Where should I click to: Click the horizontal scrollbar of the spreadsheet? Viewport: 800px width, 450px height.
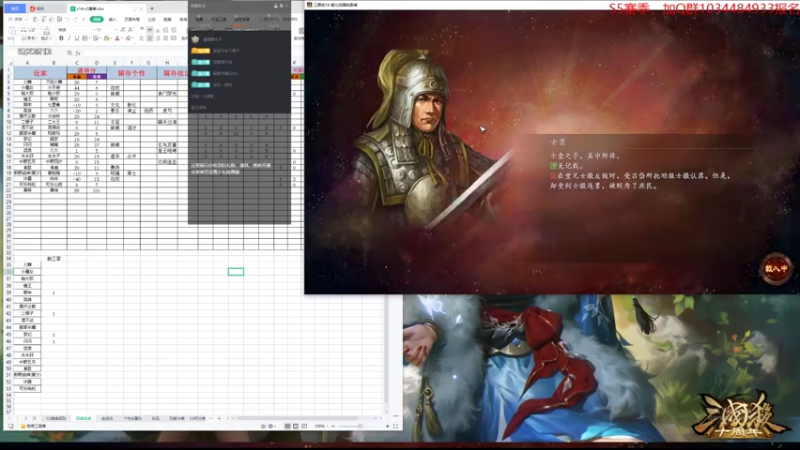(297, 418)
